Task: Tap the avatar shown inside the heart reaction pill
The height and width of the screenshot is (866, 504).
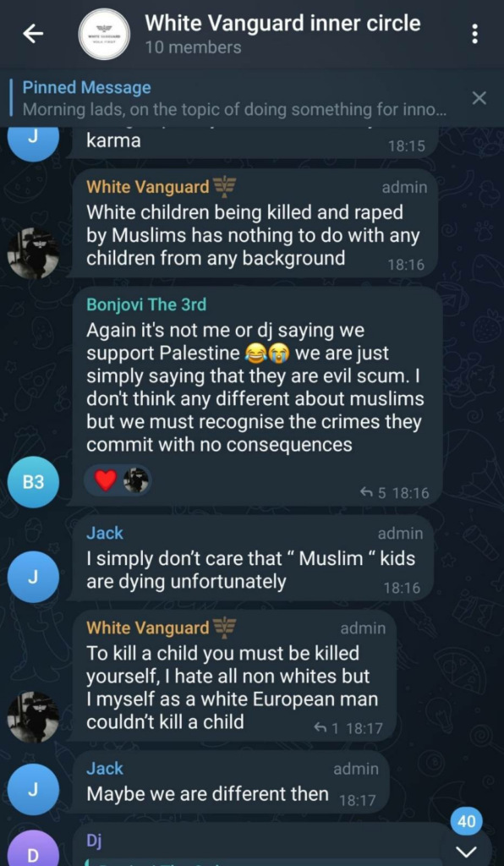Action: 136,480
